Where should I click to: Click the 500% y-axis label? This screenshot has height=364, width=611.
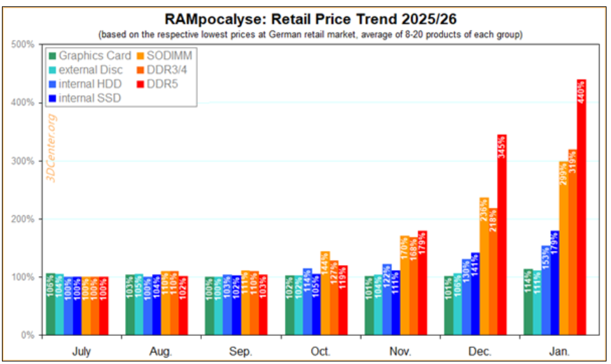pos(24,44)
